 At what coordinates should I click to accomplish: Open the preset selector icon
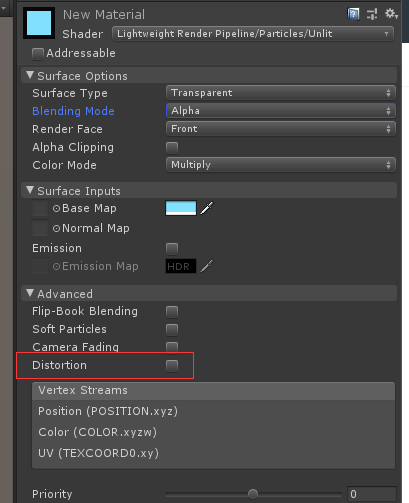coord(372,14)
